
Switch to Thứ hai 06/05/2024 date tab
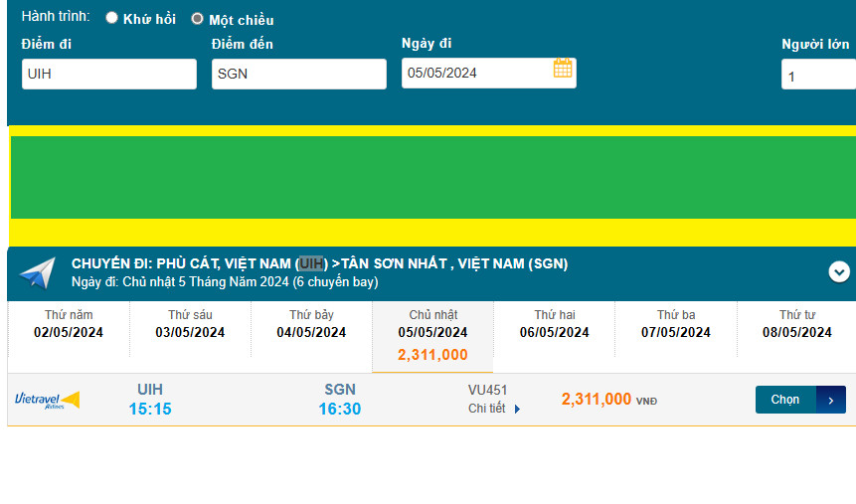point(554,325)
